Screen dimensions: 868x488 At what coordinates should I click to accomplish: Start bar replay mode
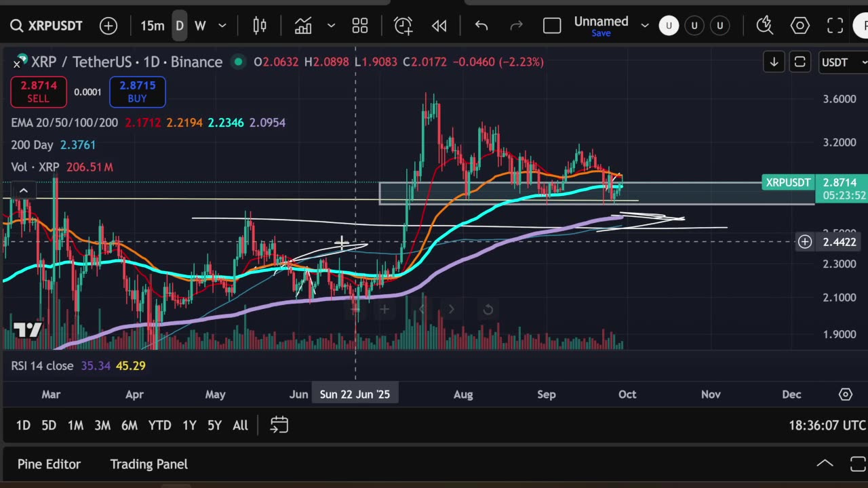coord(439,26)
